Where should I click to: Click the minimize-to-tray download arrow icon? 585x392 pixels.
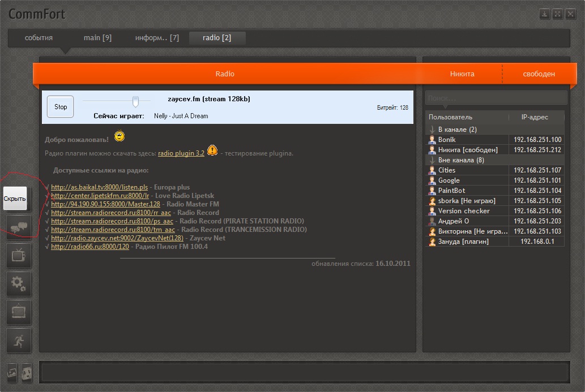(544, 14)
